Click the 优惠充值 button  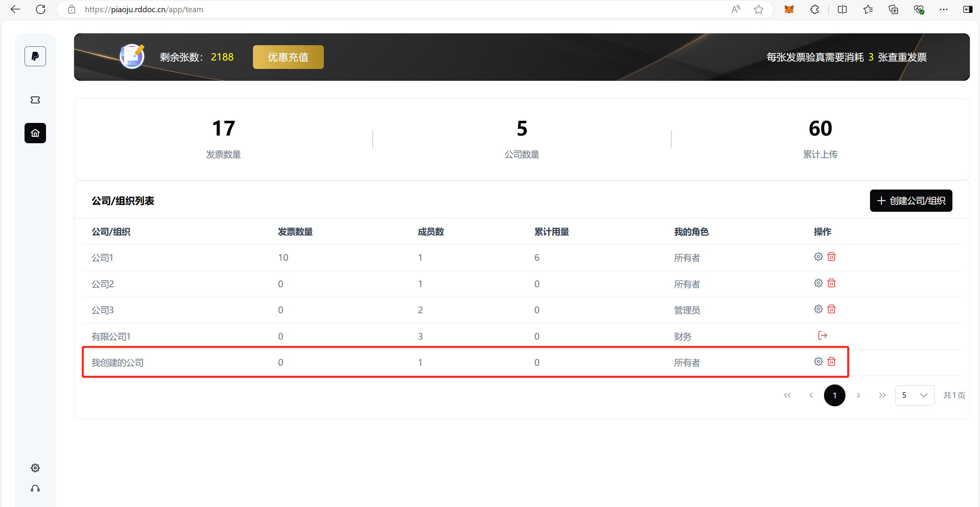tap(288, 57)
